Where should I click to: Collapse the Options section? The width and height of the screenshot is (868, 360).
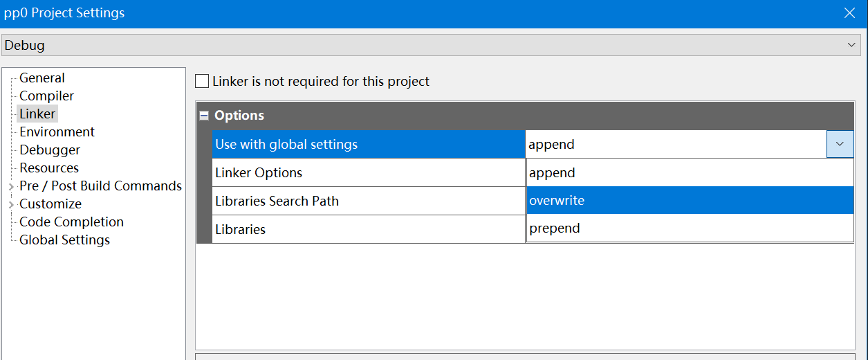coord(204,116)
